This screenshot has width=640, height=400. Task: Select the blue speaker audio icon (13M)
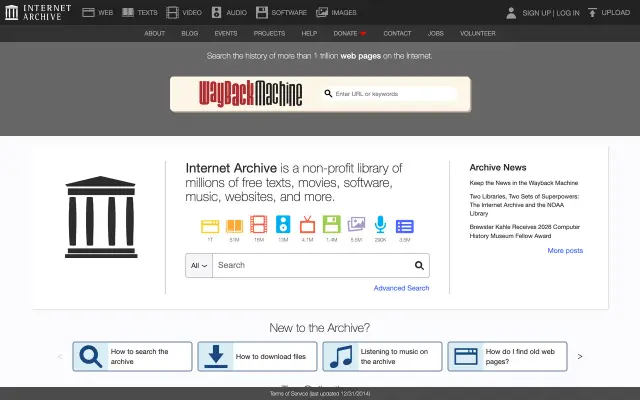click(283, 224)
